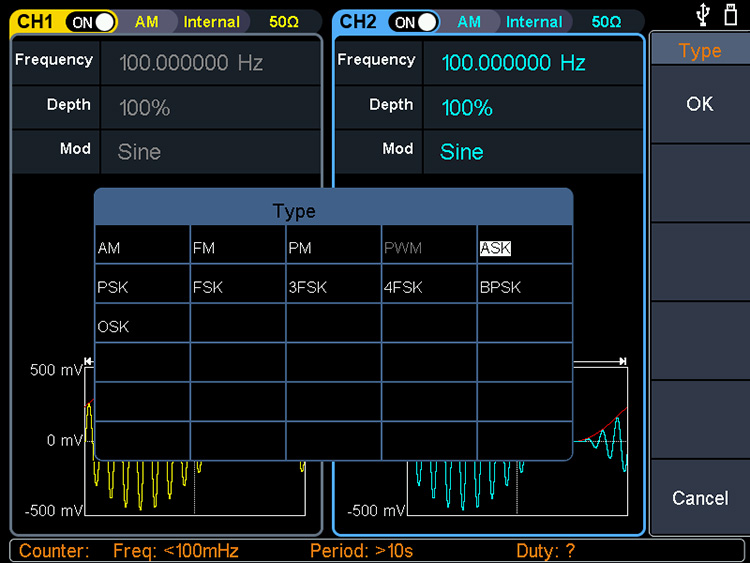Choose PSK modulation type
The width and height of the screenshot is (750, 563).
point(141,287)
